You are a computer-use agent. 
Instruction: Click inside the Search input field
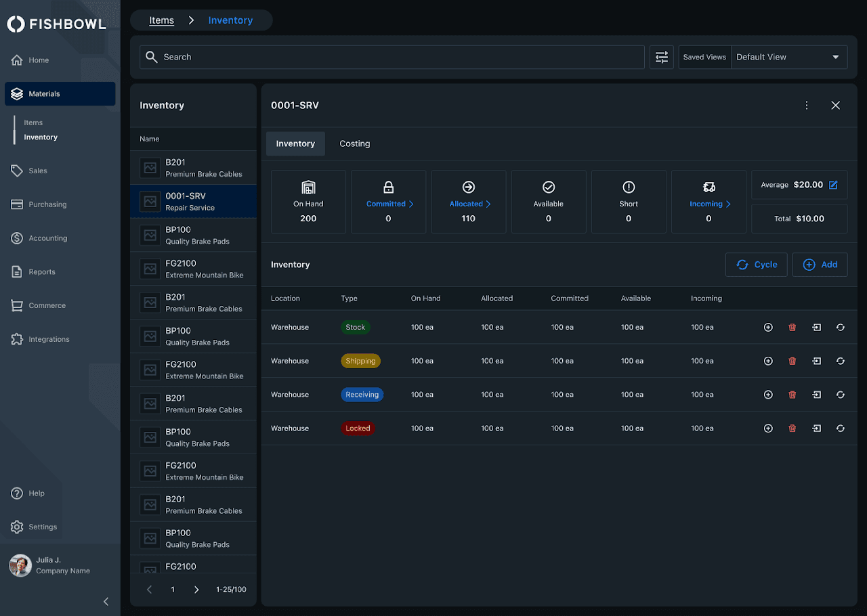392,57
